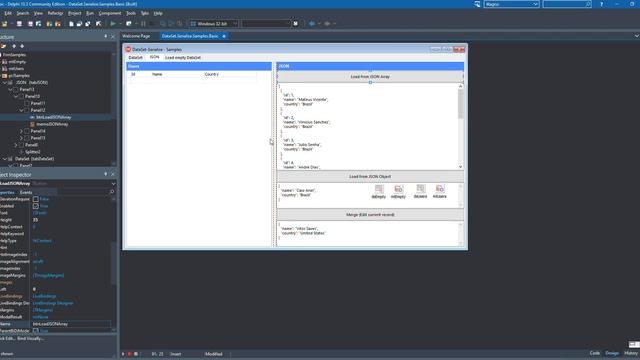640x360 pixels.
Task: Collapse the Panel12 tree node
Action: click(21, 110)
